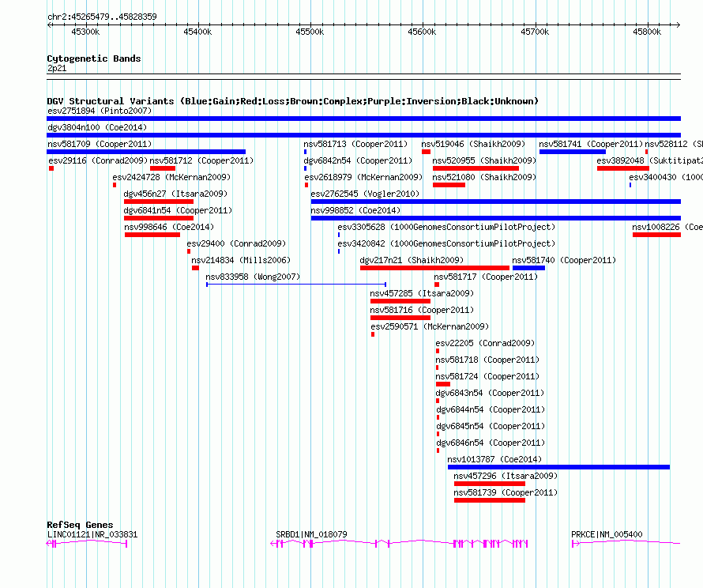This screenshot has width=703, height=588.
Task: Click the blue bar of nsv581709 gain
Action: coord(146,152)
